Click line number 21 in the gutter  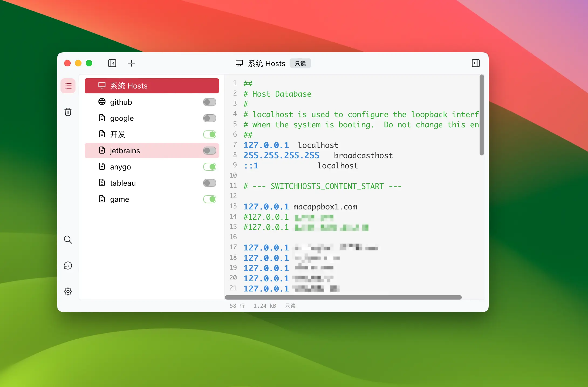coord(233,288)
